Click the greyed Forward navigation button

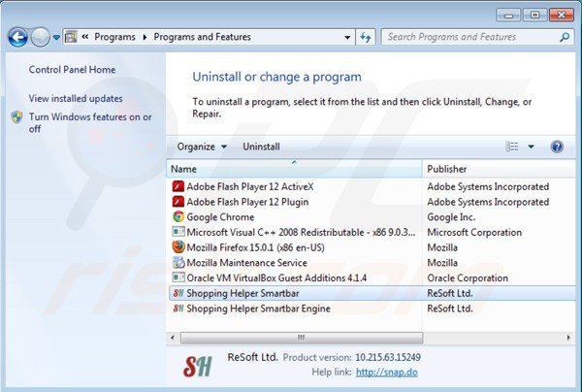40,38
